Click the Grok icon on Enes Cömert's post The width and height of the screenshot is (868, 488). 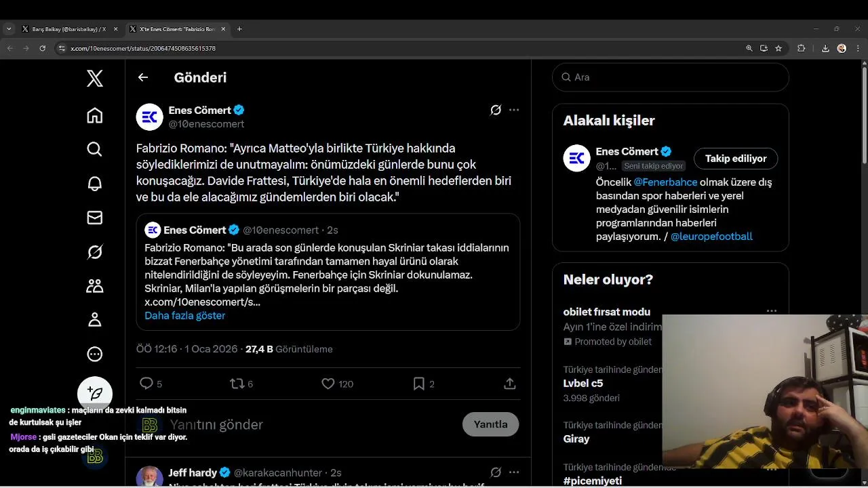(x=496, y=110)
